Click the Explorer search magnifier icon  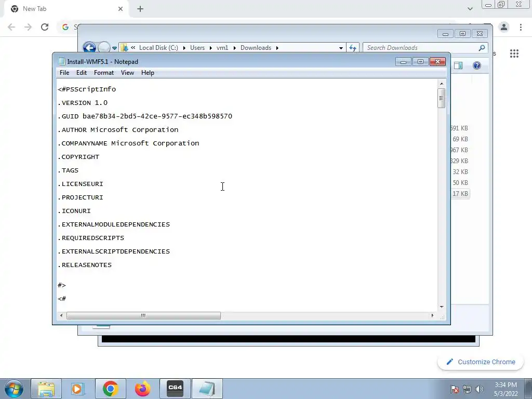[x=482, y=48]
